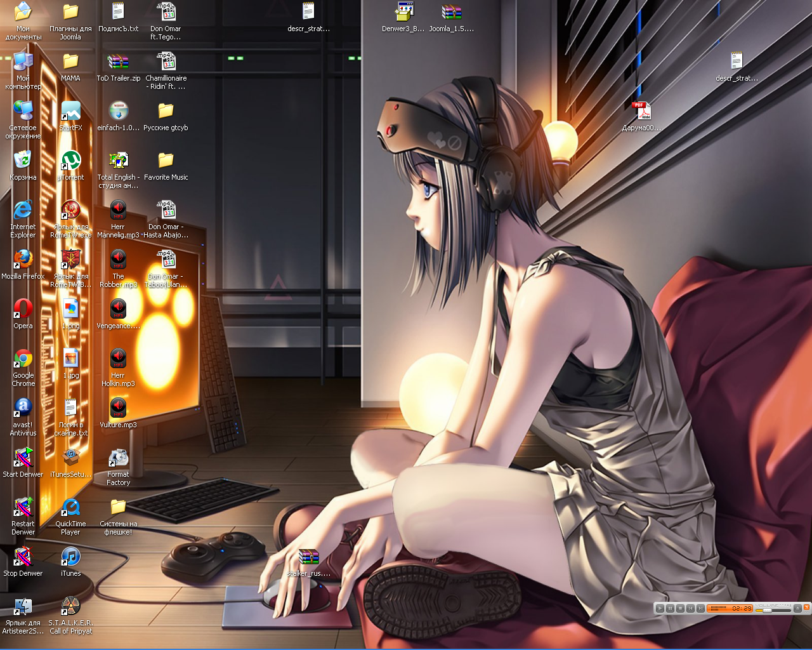This screenshot has height=650, width=812.
Task: Skip to next track in mini player
Action: pyautogui.click(x=700, y=608)
